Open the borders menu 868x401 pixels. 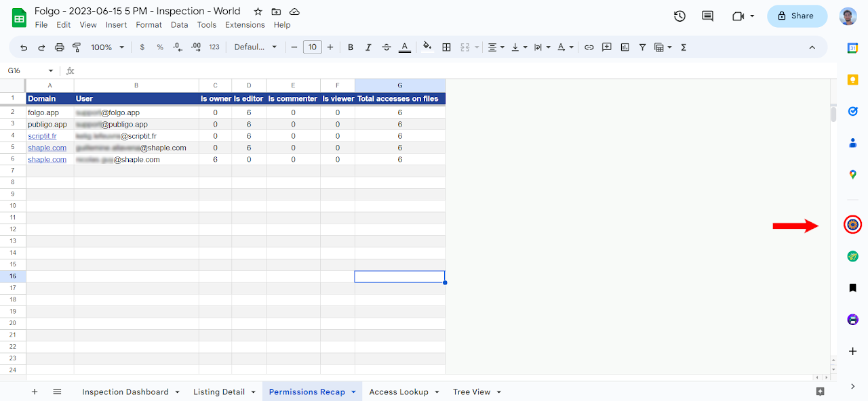[x=446, y=47]
